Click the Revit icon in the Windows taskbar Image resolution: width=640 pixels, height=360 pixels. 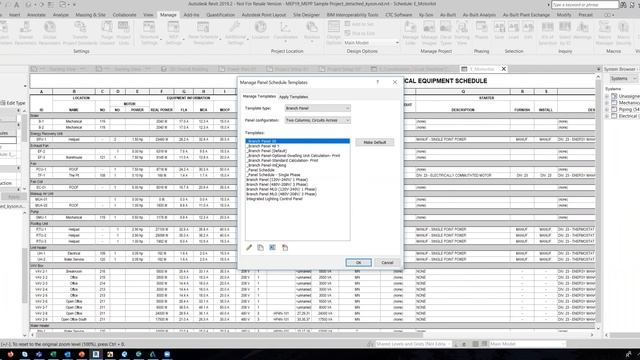(x=96, y=354)
